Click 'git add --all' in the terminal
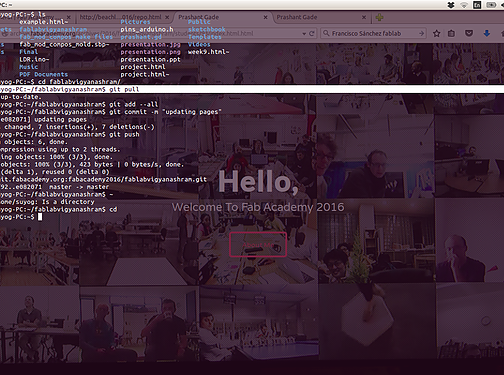 click(134, 104)
